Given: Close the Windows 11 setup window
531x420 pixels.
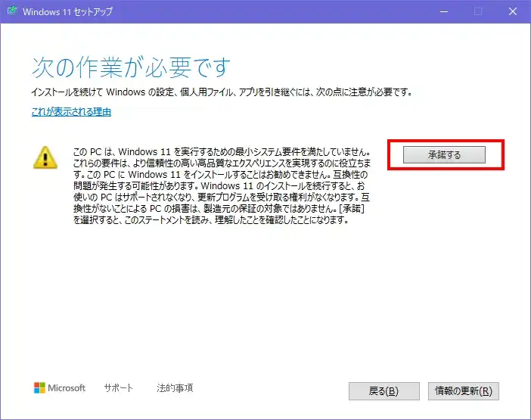Looking at the screenshot, I should pyautogui.click(x=512, y=11).
